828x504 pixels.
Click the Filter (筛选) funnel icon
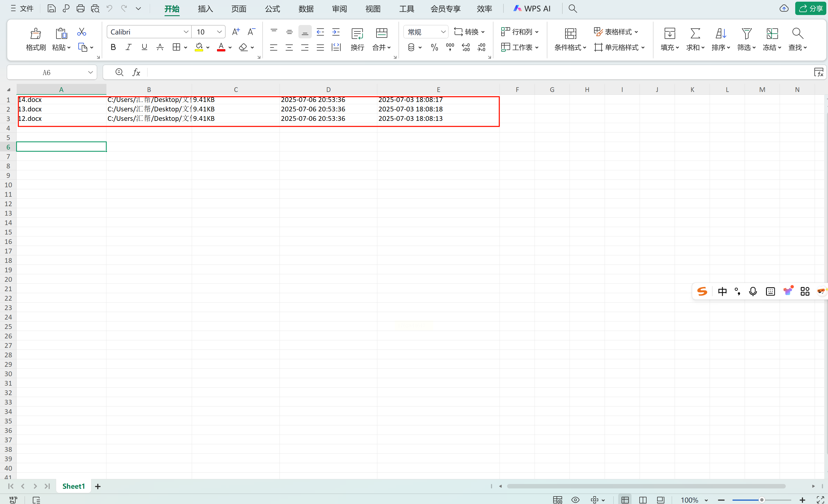coord(746,33)
